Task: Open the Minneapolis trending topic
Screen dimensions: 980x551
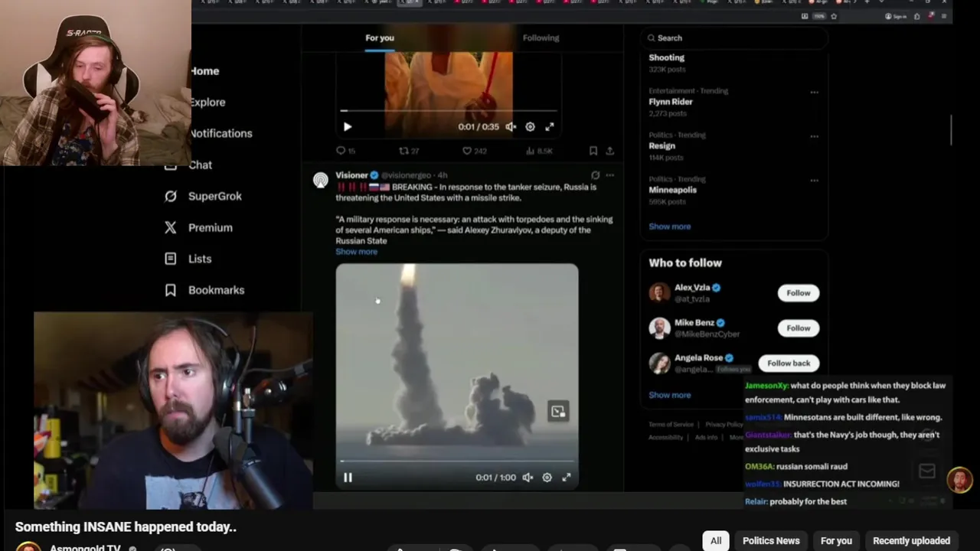Action: pos(673,190)
